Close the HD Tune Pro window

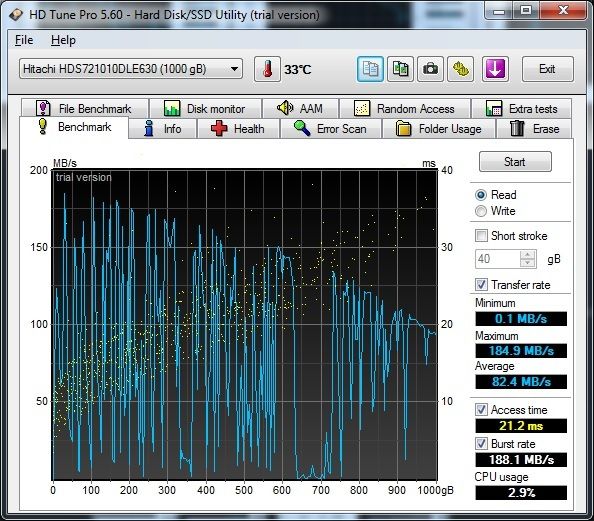coord(562,11)
